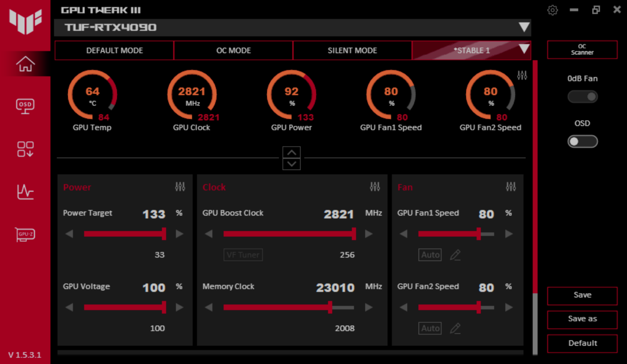Open the VF Tuner

point(243,255)
